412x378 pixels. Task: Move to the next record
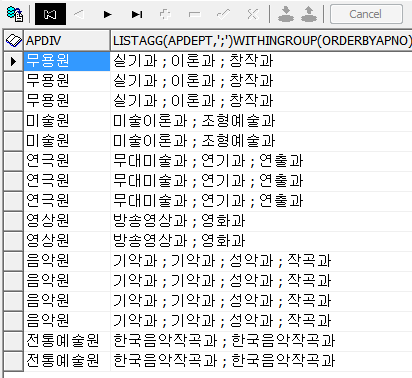click(107, 14)
